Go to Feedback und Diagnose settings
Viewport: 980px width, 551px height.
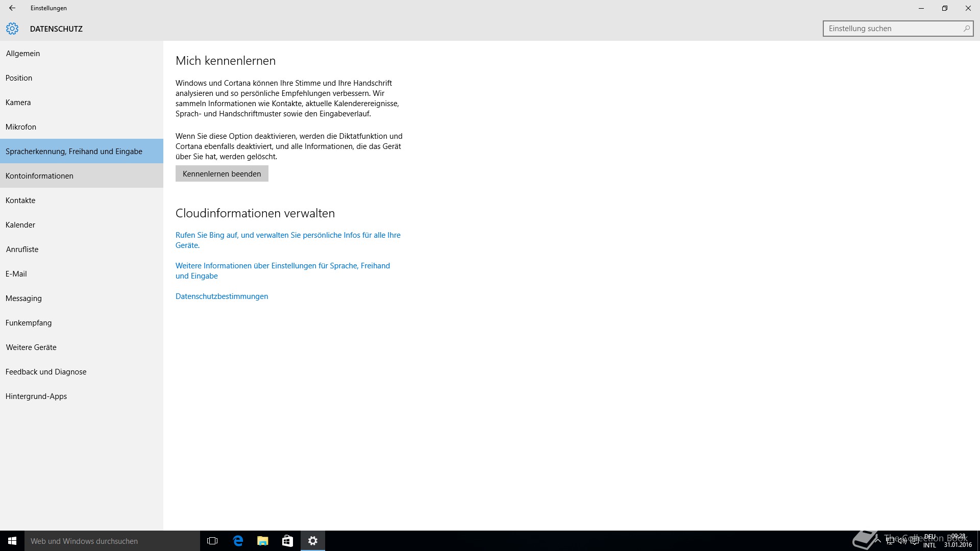click(46, 372)
